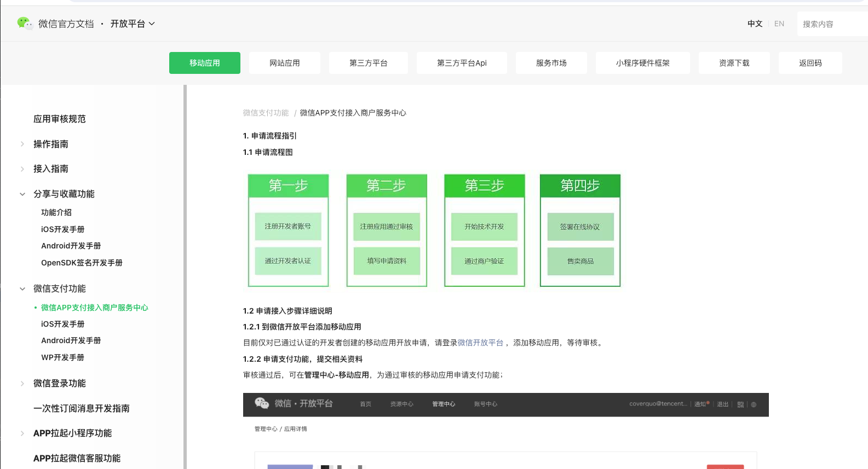Screen dimensions: 868x469
Task: Switch to the 返回码 tab
Action: pos(810,63)
